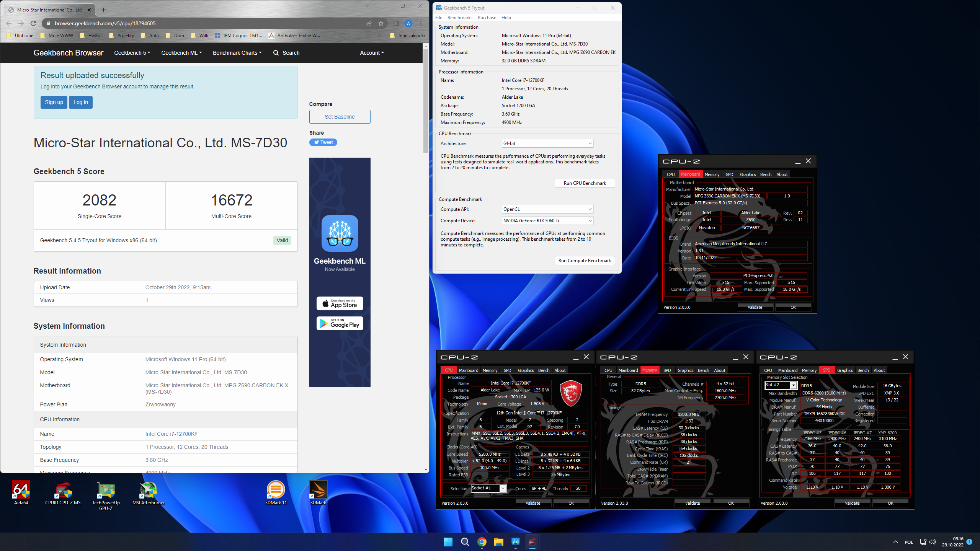980x551 pixels.
Task: Open the Help menu in Geekbench
Action: click(x=506, y=18)
